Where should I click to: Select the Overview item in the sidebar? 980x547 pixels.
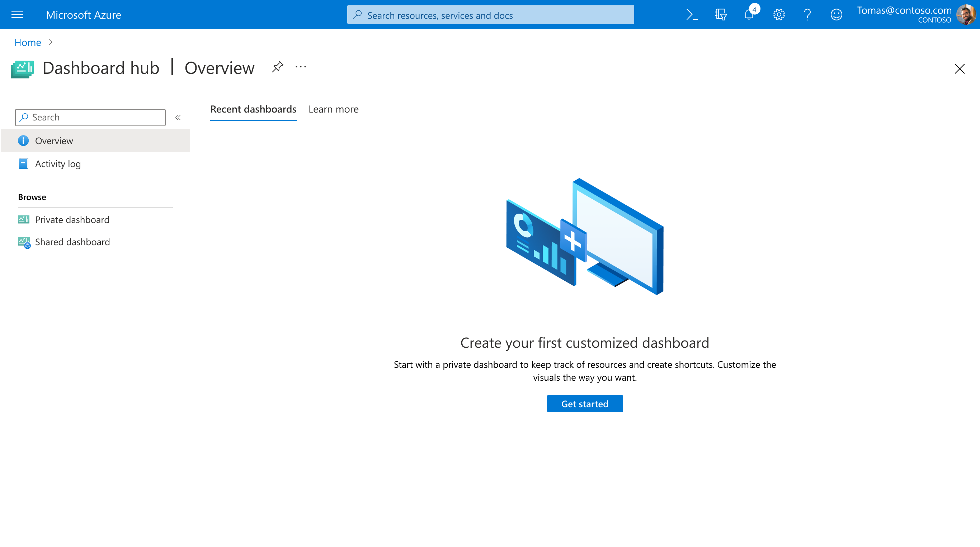click(x=54, y=141)
